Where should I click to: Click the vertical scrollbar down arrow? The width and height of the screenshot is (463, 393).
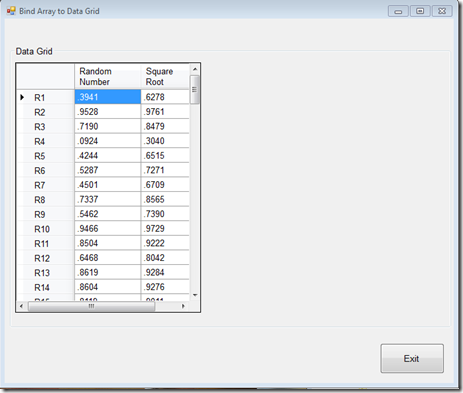(x=195, y=295)
